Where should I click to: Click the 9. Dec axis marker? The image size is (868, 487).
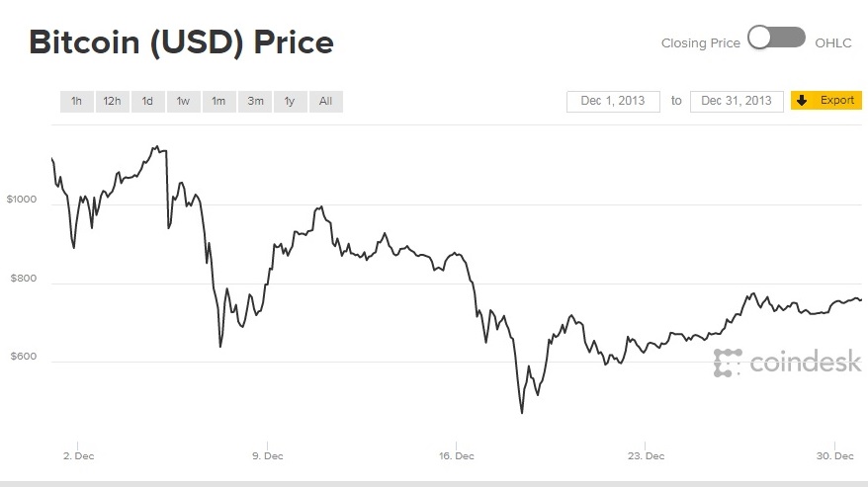point(267,456)
